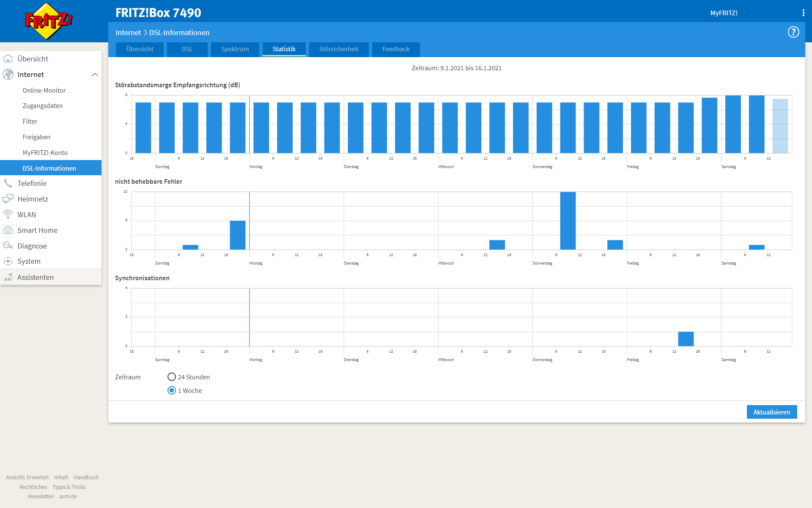Click the Diagnose icon in sidebar
812x508 pixels.
(8, 246)
